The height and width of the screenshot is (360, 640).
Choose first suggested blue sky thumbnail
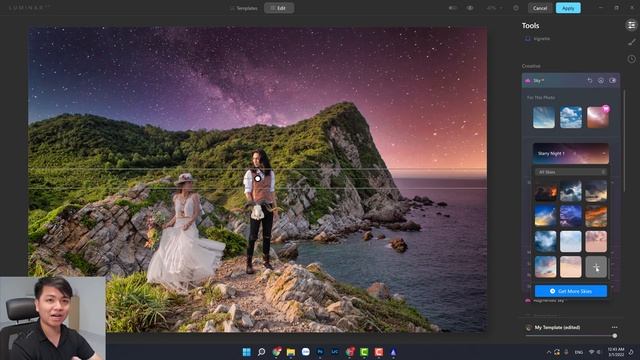[544, 117]
